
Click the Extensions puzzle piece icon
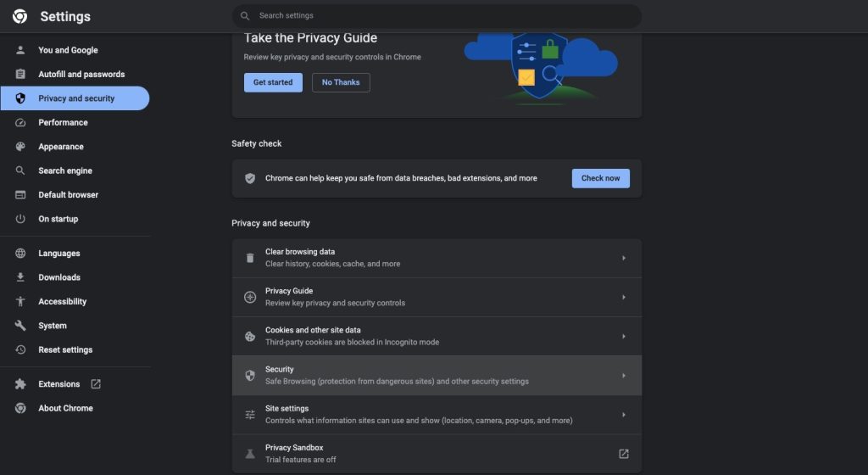pos(20,383)
